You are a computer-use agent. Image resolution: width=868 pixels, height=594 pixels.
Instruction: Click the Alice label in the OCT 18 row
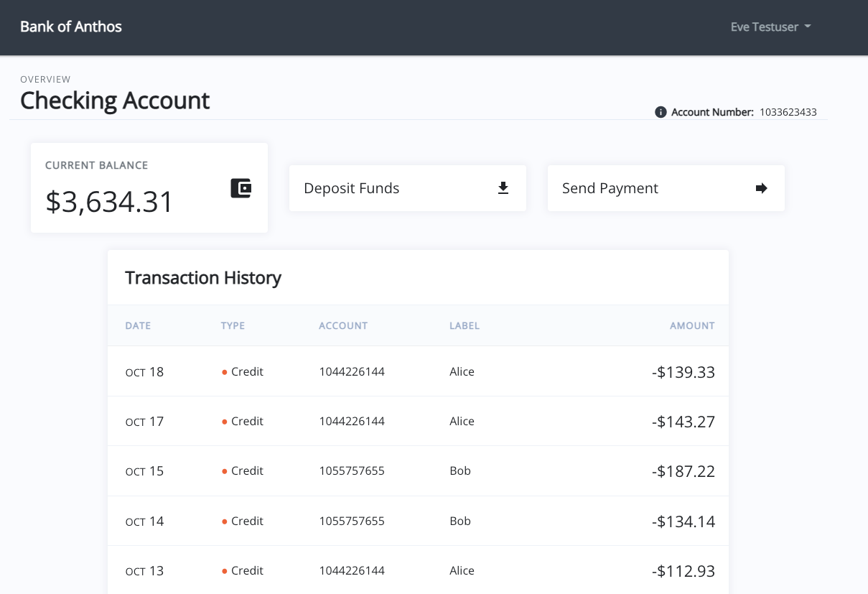pos(462,372)
